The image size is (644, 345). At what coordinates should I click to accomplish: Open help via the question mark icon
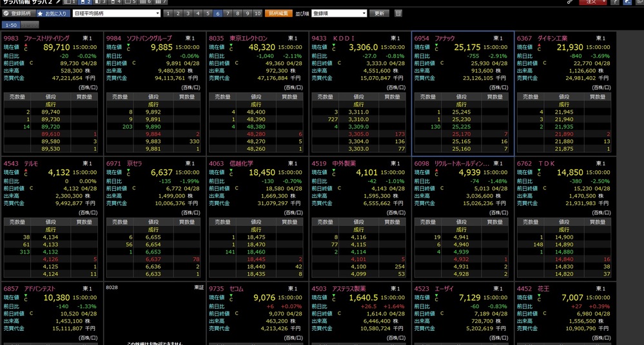point(615,3)
